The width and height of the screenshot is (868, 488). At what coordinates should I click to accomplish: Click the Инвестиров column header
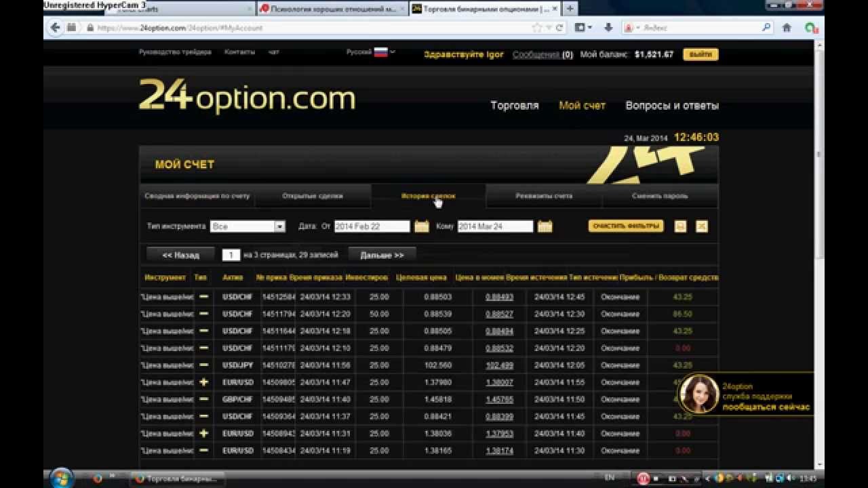tap(366, 277)
